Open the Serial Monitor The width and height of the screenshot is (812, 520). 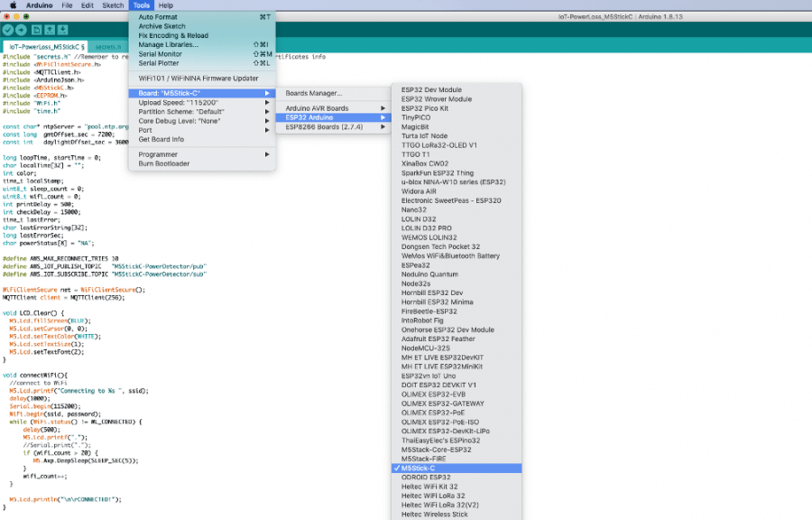(202, 54)
